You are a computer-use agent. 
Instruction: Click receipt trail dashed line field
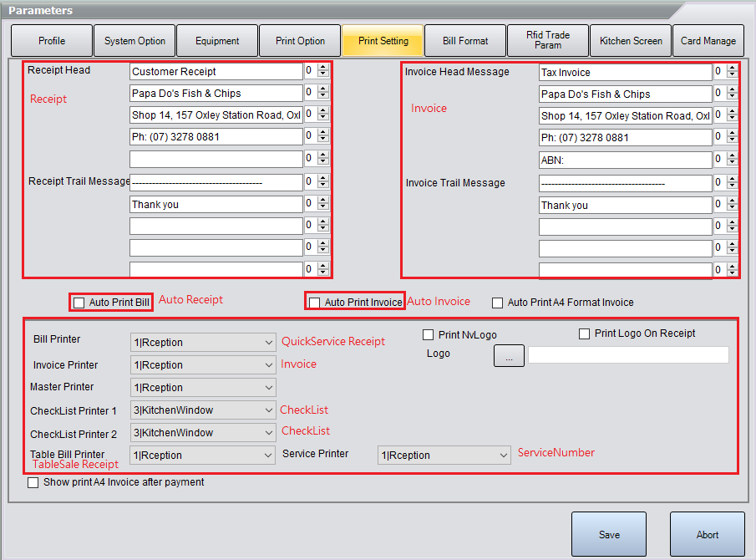[x=216, y=182]
